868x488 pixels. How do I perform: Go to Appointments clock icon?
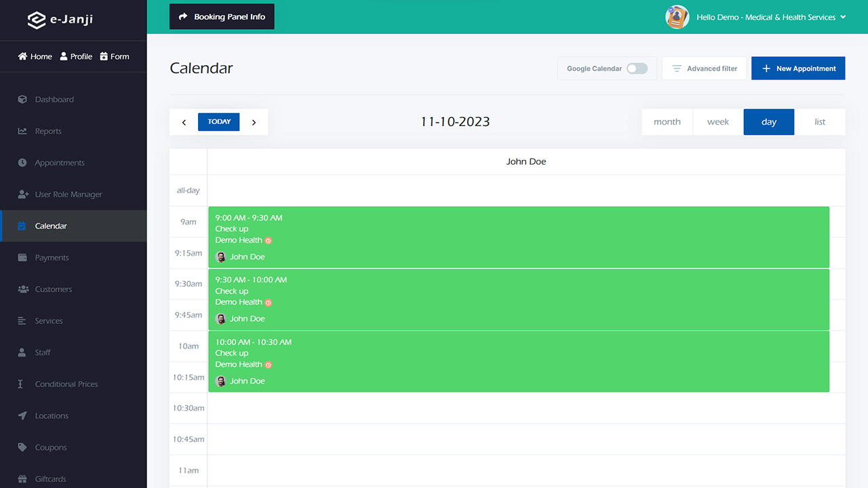pyautogui.click(x=22, y=163)
